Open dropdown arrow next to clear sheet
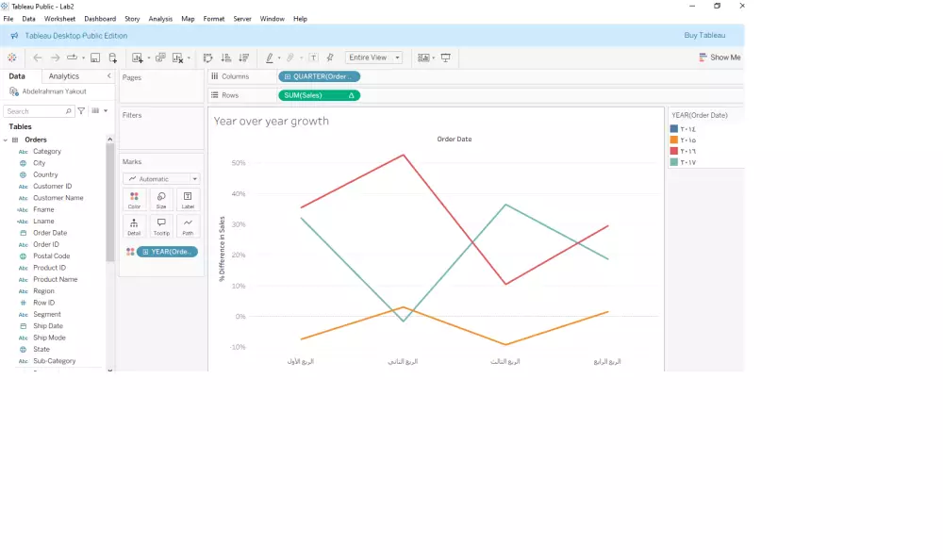The height and width of the screenshot is (560, 943). click(189, 58)
